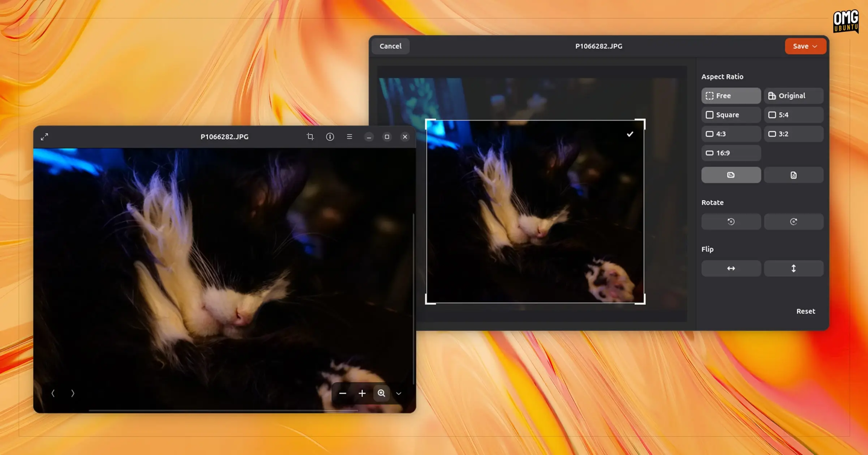Toggle best-fit zoom magnifier button
This screenshot has height=455, width=868.
tap(382, 394)
